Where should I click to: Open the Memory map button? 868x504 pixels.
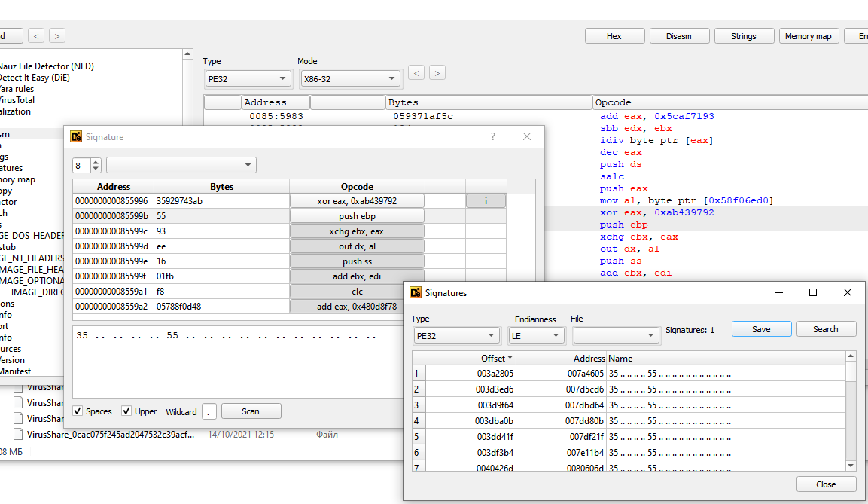[x=809, y=36]
